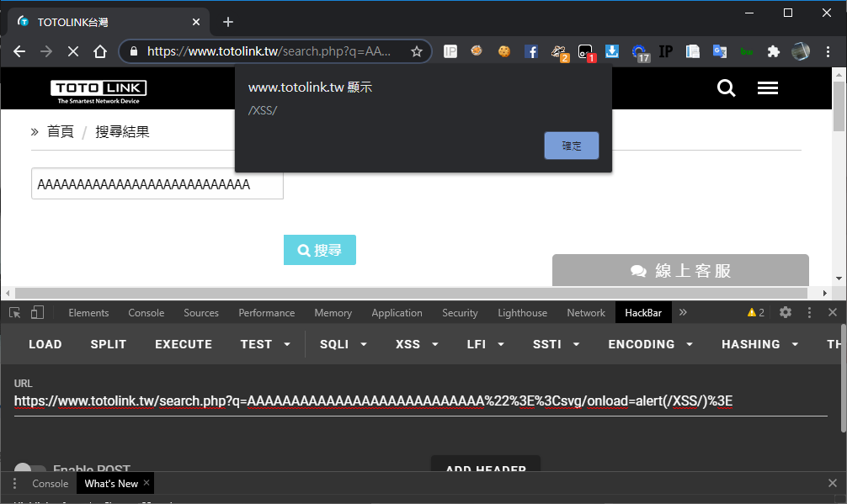Click the 搜尋 search button
Viewport: 847px width, 504px height.
pyautogui.click(x=320, y=250)
